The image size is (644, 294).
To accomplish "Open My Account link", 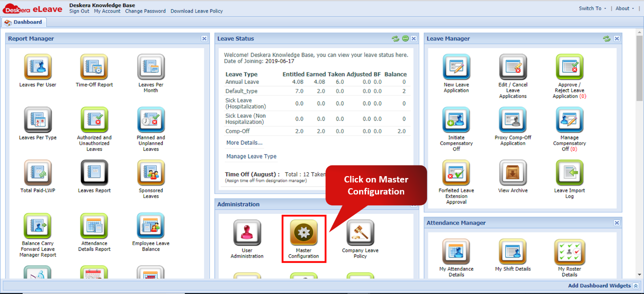I will tap(107, 11).
